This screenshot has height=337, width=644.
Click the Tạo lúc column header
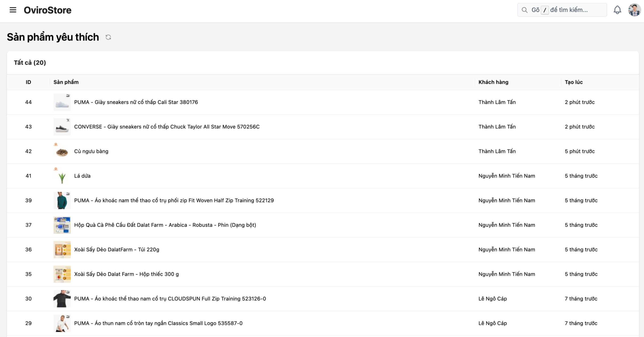[x=574, y=82]
